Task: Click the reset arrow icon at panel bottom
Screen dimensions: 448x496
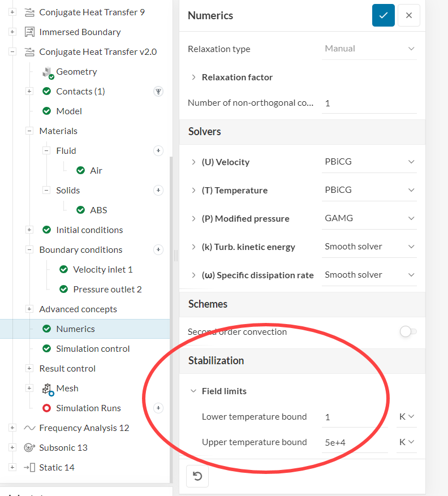Action: [x=197, y=476]
